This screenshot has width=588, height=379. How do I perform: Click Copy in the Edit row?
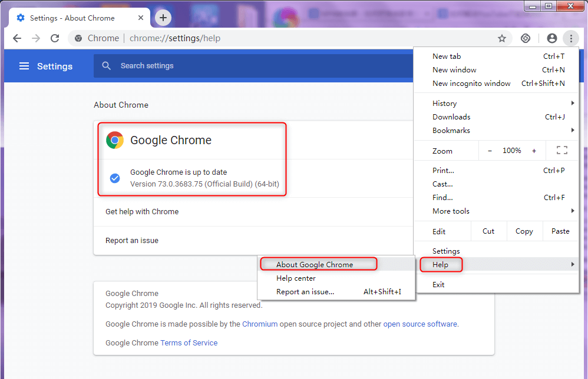click(x=524, y=231)
